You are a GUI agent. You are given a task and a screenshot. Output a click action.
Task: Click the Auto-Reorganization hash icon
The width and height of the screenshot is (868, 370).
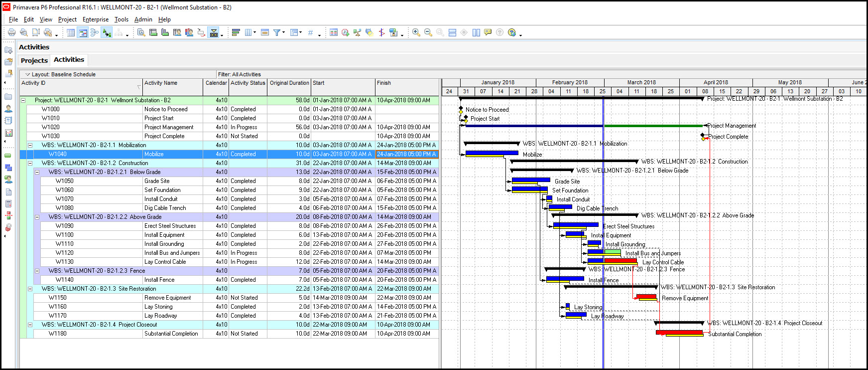coord(310,32)
